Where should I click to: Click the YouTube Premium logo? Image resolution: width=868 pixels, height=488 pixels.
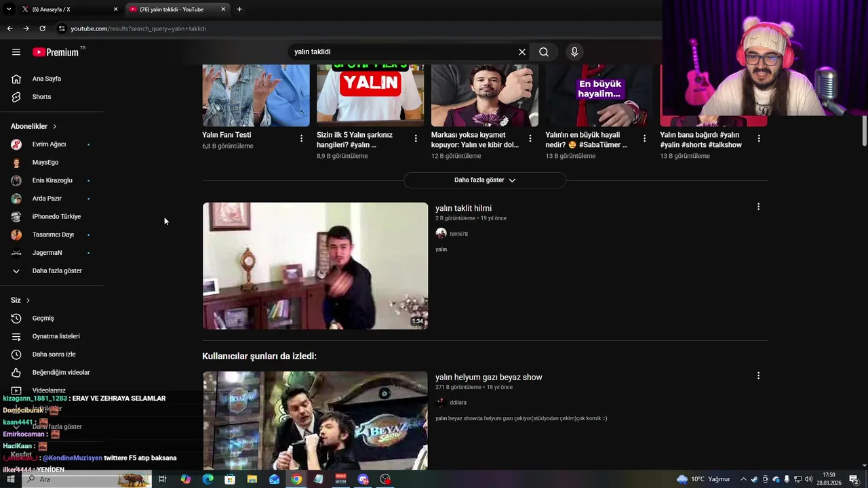pyautogui.click(x=56, y=52)
